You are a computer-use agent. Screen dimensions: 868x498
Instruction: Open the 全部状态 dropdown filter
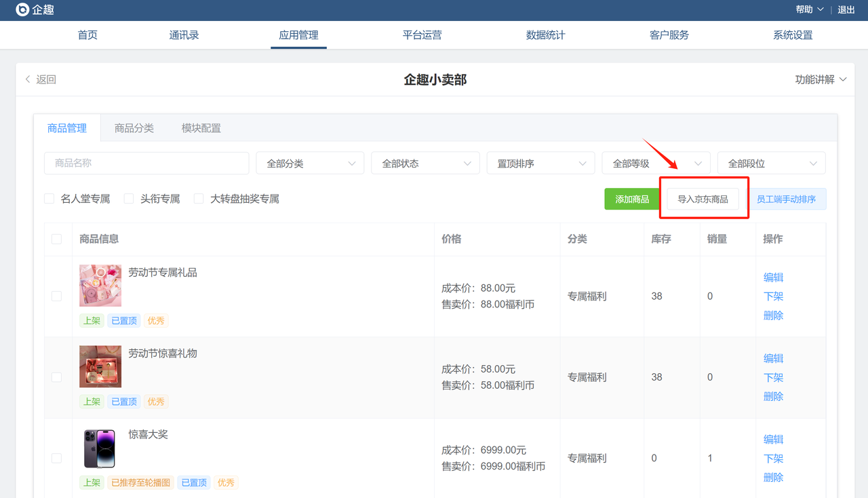point(425,164)
